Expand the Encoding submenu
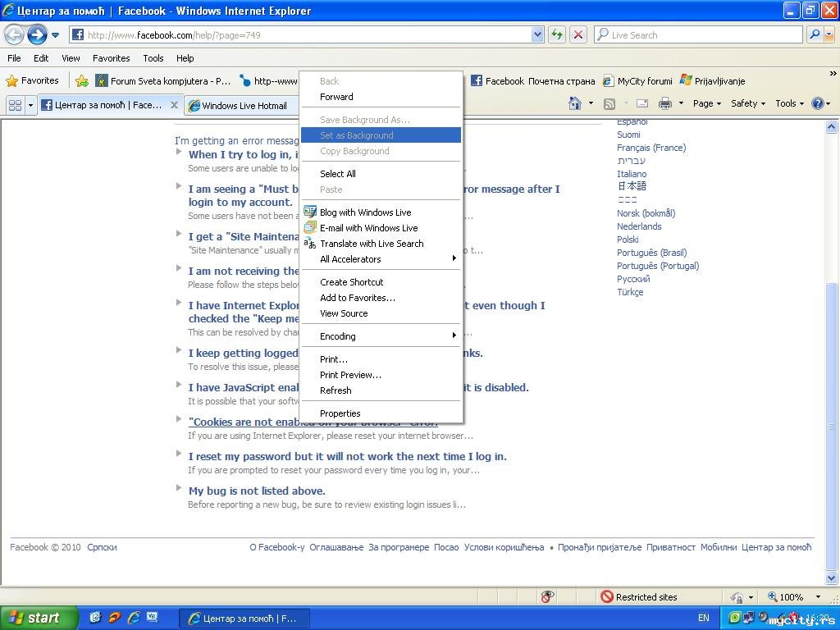 [381, 336]
